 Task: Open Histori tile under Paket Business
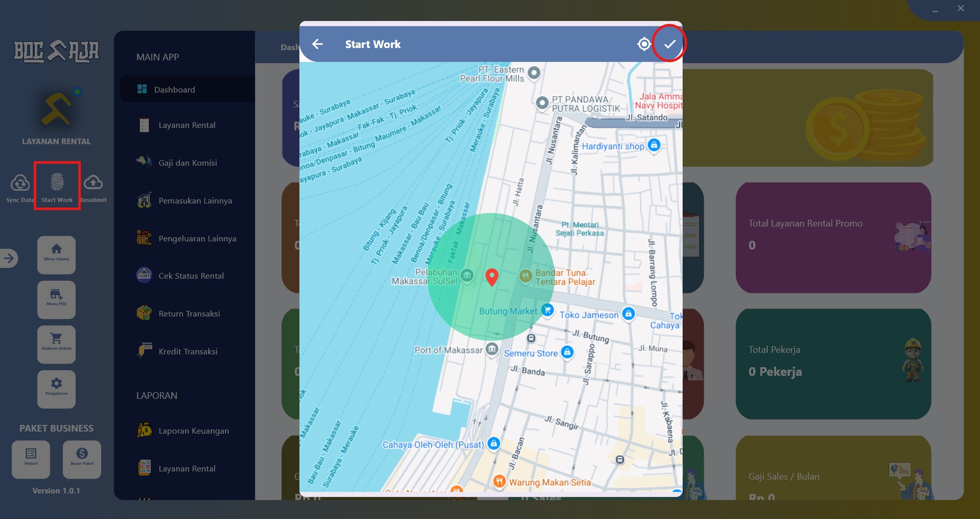(31, 459)
